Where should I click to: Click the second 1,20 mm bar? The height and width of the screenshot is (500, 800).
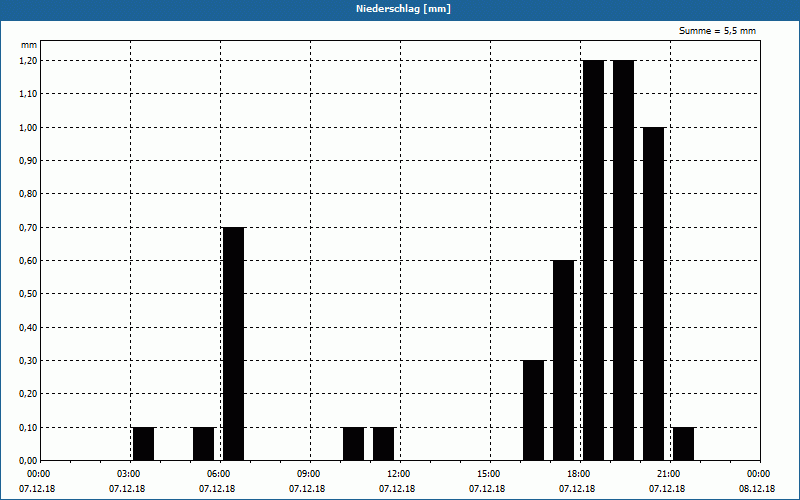click(x=623, y=260)
